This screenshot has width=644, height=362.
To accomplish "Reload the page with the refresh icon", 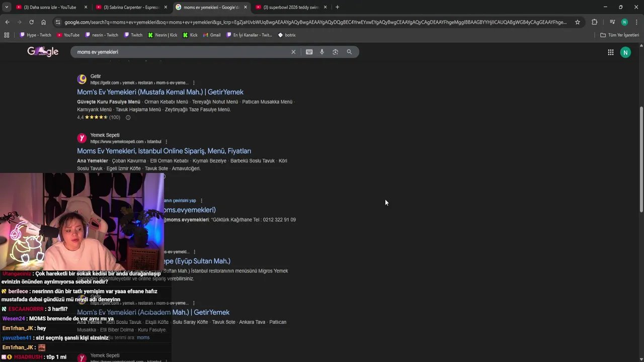I will 31,22.
